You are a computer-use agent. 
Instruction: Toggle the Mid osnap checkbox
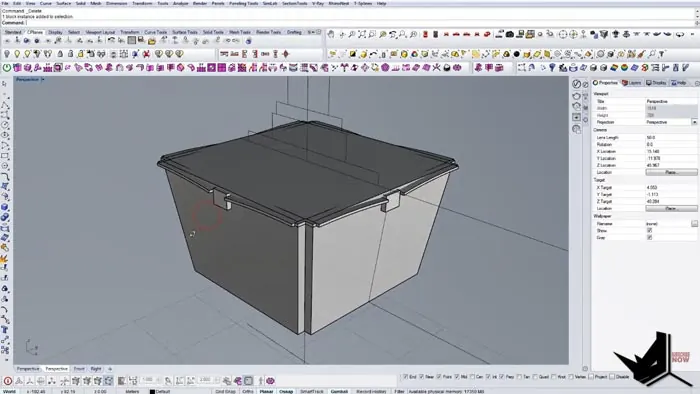(457, 377)
